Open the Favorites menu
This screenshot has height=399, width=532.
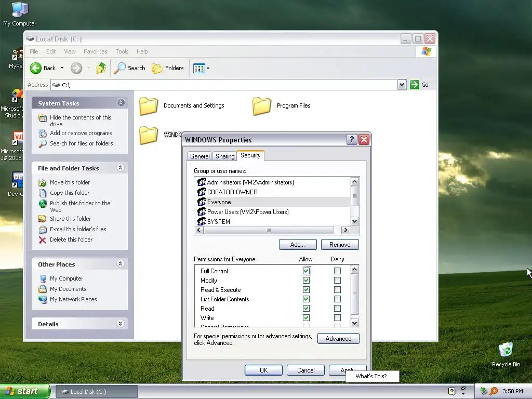click(96, 51)
